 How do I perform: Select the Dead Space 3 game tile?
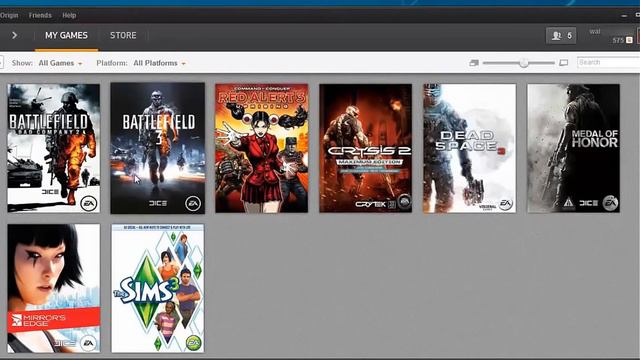[469, 148]
